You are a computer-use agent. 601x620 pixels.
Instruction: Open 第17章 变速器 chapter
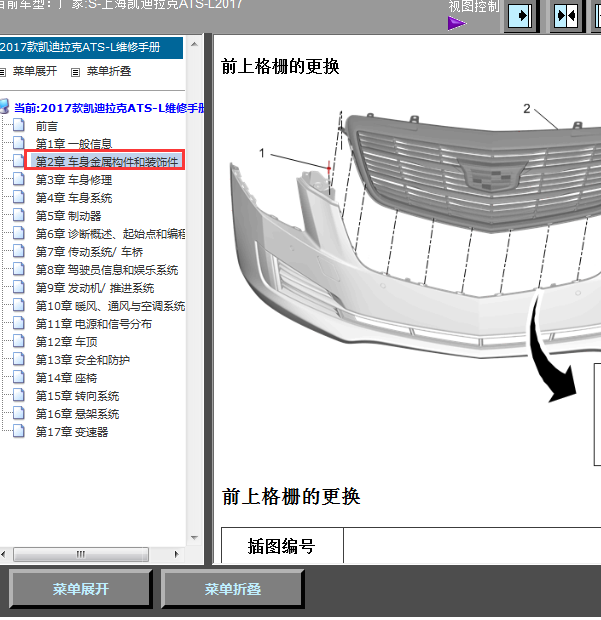coord(72,432)
